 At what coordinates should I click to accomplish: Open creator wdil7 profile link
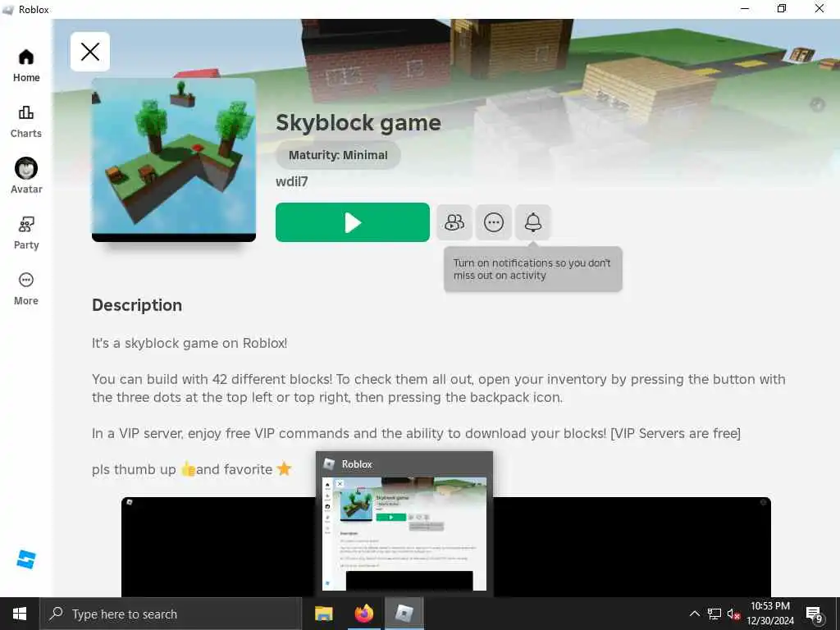291,181
